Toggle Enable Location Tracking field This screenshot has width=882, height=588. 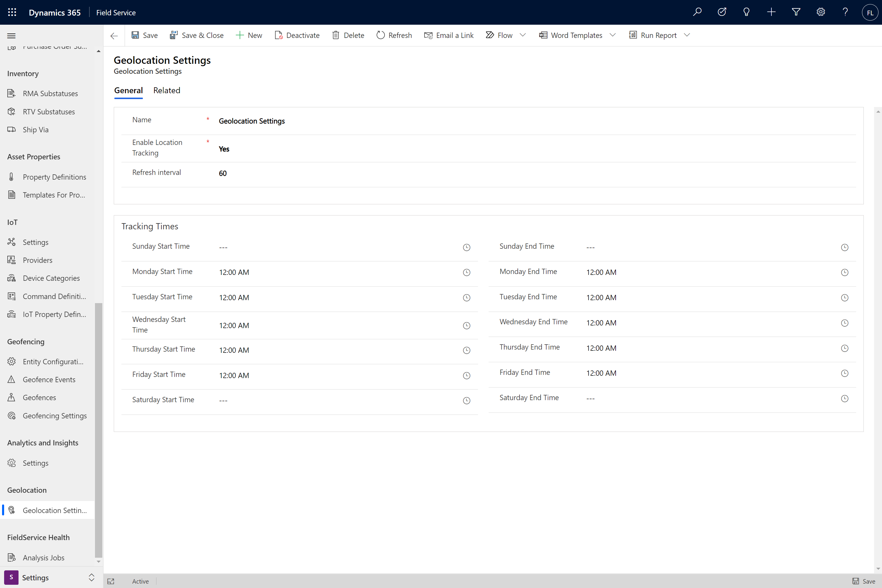pyautogui.click(x=224, y=148)
